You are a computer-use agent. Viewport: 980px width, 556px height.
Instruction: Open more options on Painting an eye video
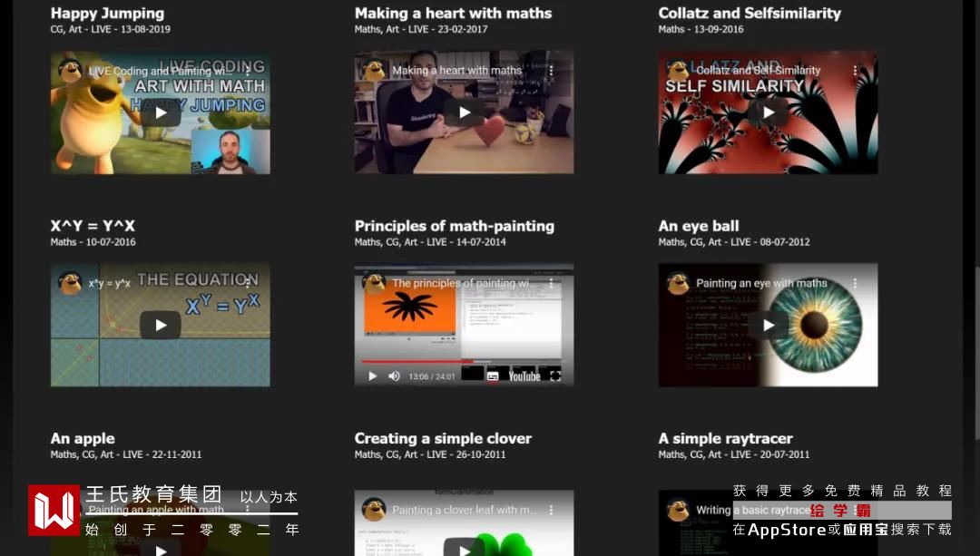(x=855, y=283)
